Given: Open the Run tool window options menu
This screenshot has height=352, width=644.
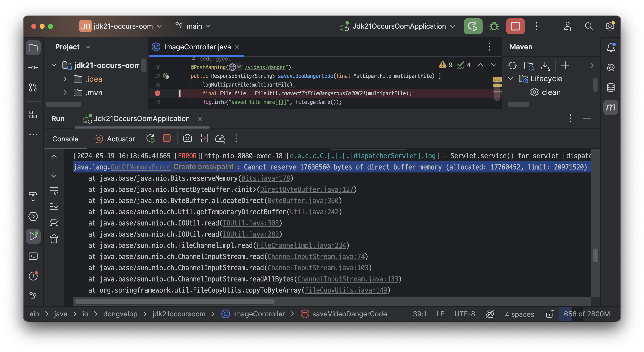Looking at the screenshot, I should [570, 118].
